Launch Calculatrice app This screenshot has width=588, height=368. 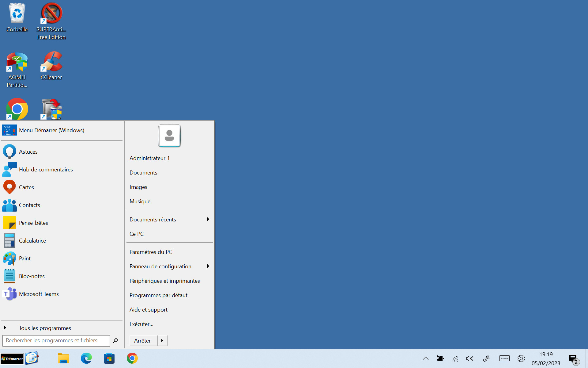point(62,240)
